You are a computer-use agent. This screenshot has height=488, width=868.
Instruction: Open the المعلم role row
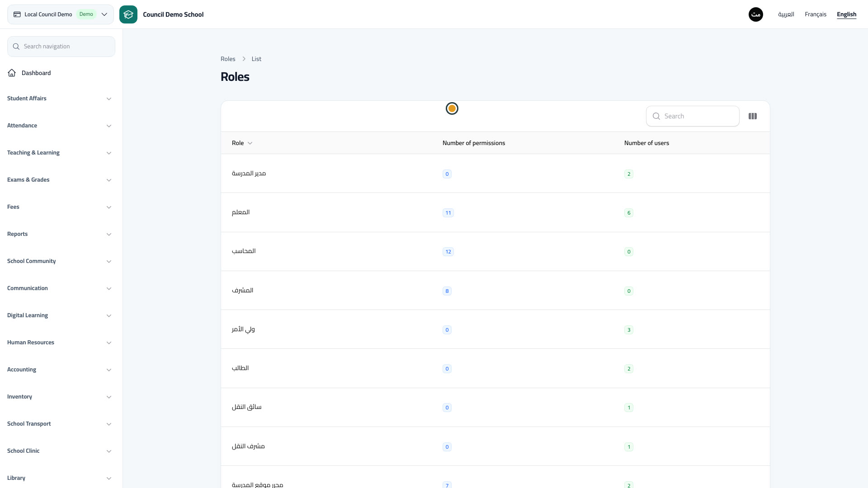click(495, 212)
